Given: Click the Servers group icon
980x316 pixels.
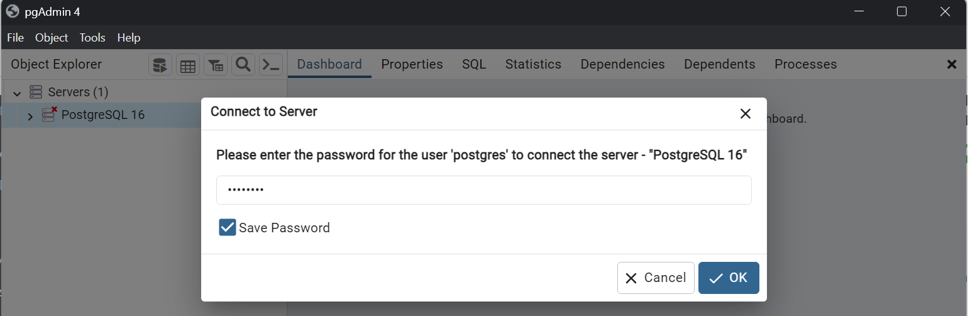Looking at the screenshot, I should (36, 93).
